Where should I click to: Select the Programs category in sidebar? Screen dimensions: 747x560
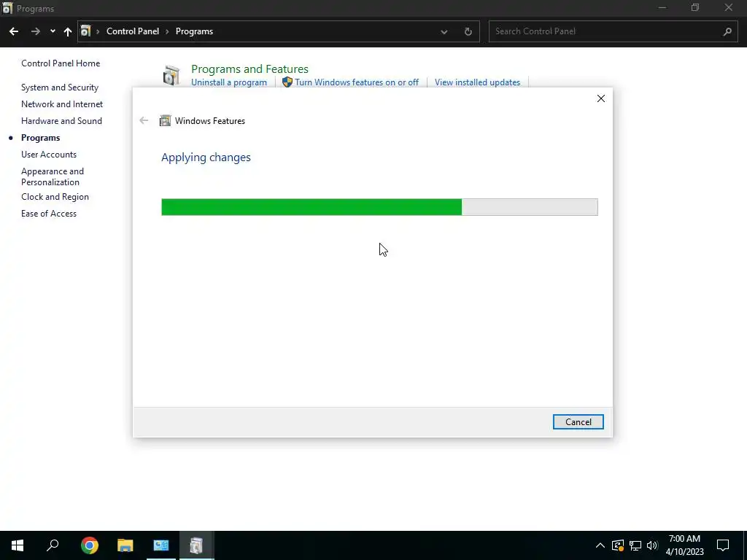(41, 138)
